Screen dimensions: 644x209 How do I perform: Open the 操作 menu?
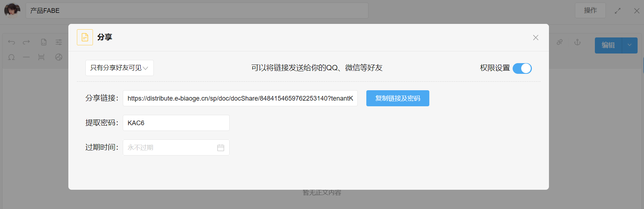point(590,10)
